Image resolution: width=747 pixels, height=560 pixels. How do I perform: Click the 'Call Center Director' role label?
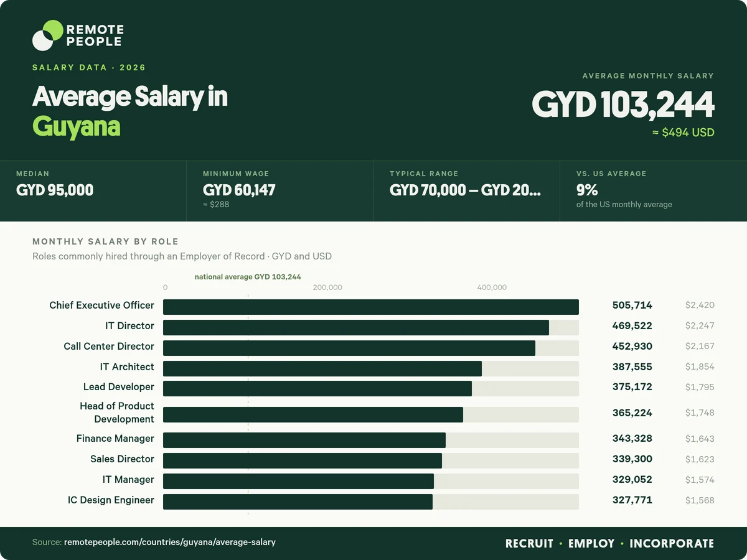pos(109,347)
